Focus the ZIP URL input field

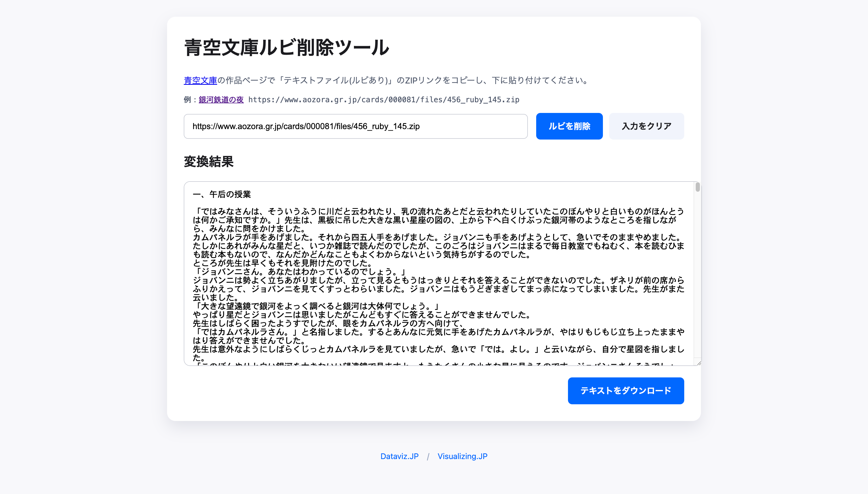pos(355,126)
